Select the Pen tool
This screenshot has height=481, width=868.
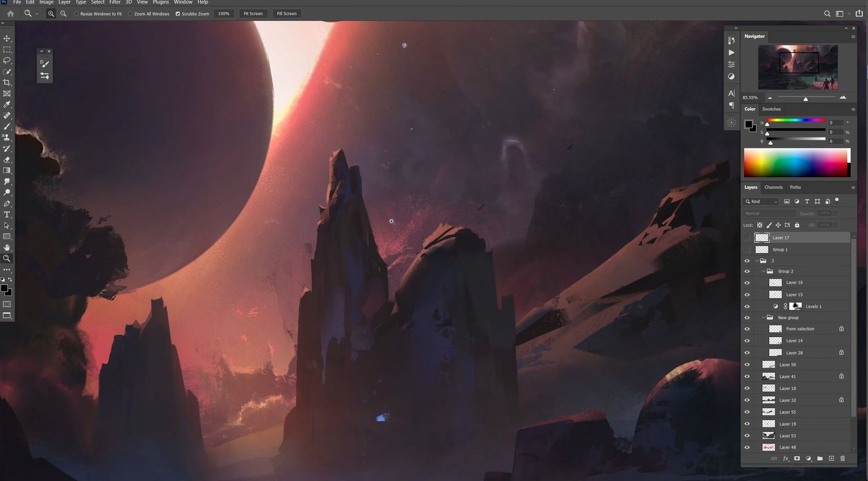click(x=7, y=203)
